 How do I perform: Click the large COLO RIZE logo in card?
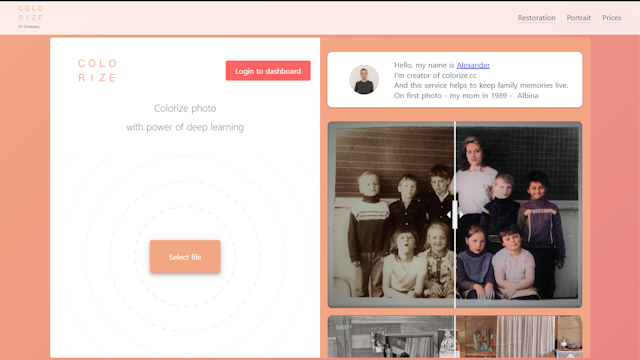click(x=98, y=71)
